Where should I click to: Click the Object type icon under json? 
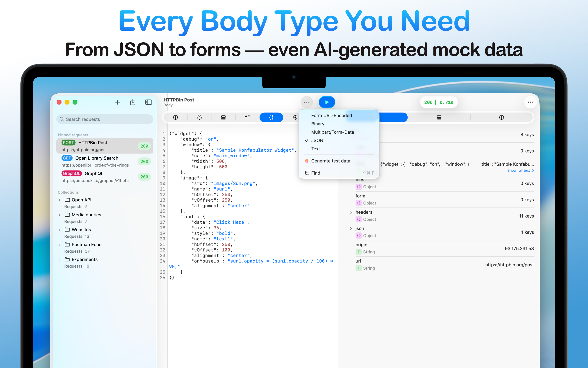tap(358, 236)
